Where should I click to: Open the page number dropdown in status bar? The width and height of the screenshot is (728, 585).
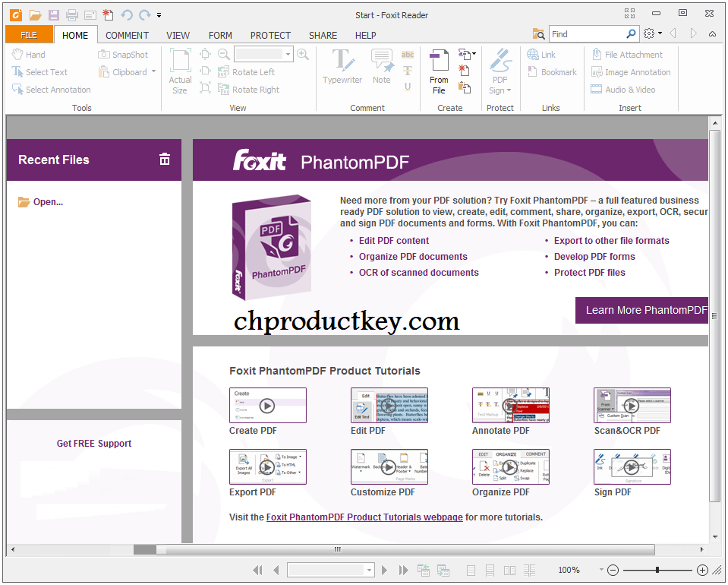pos(369,570)
